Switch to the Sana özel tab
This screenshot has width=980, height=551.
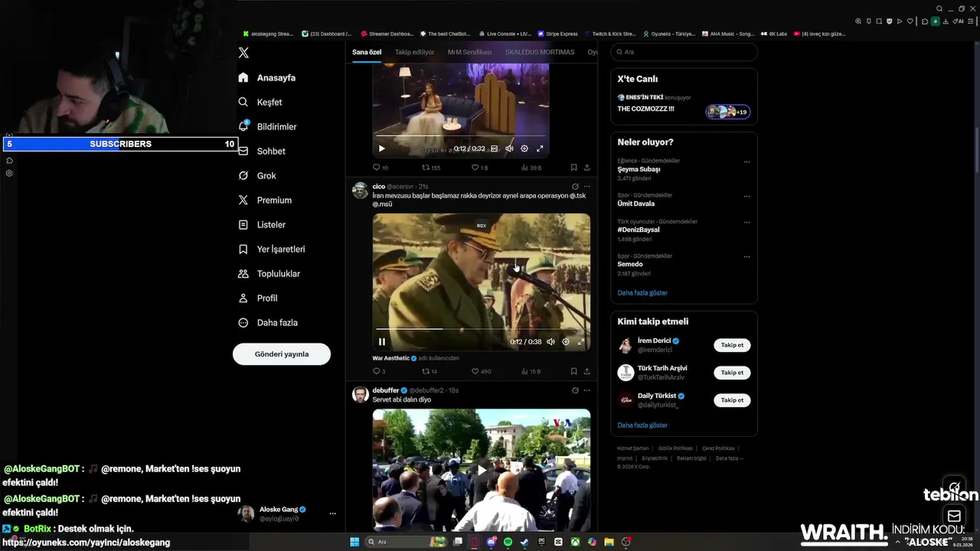coord(367,52)
